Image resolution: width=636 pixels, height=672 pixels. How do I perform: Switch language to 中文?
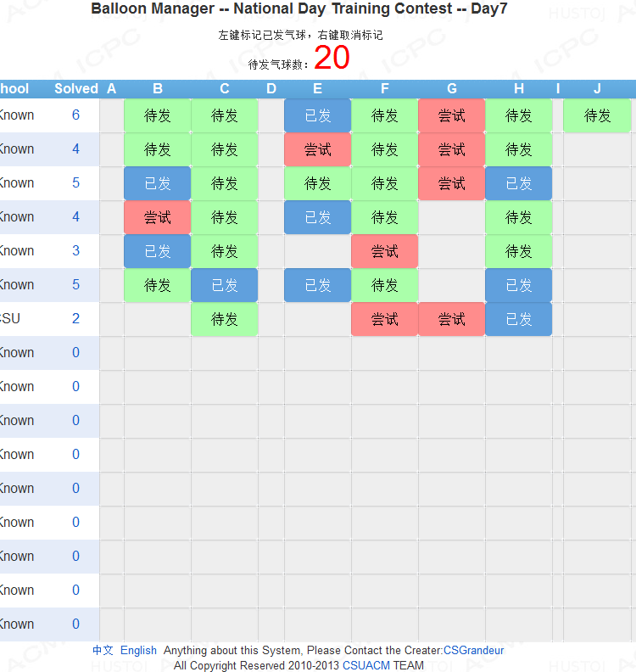tap(103, 650)
